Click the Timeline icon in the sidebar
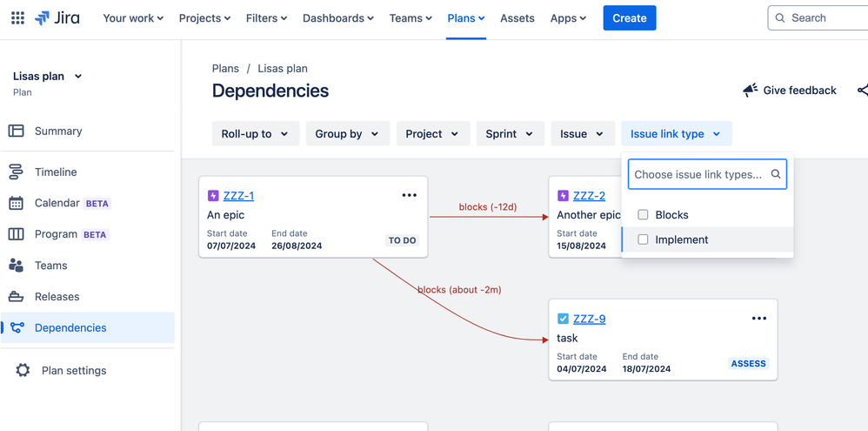 17,172
